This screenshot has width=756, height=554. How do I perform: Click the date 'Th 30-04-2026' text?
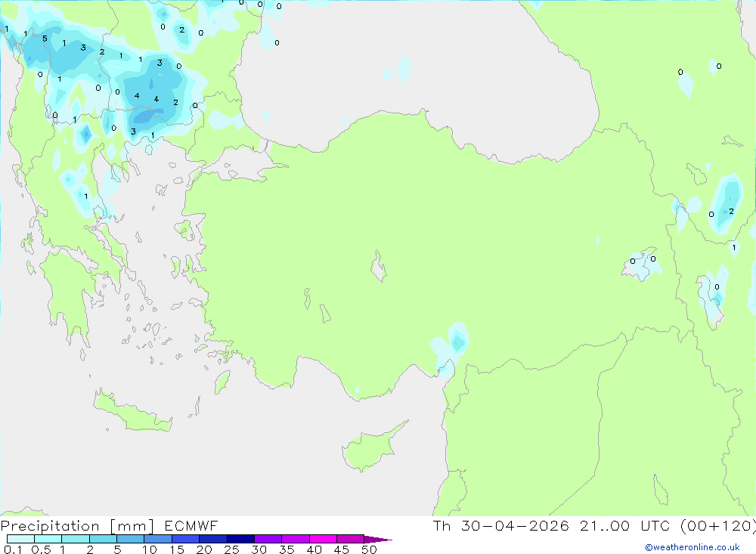pyautogui.click(x=501, y=526)
